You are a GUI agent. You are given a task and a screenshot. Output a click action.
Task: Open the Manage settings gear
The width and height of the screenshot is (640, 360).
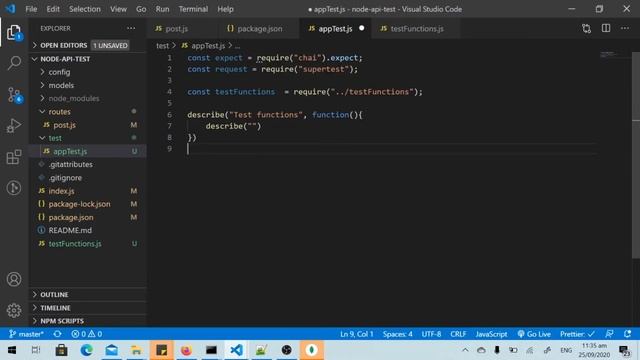[14, 311]
